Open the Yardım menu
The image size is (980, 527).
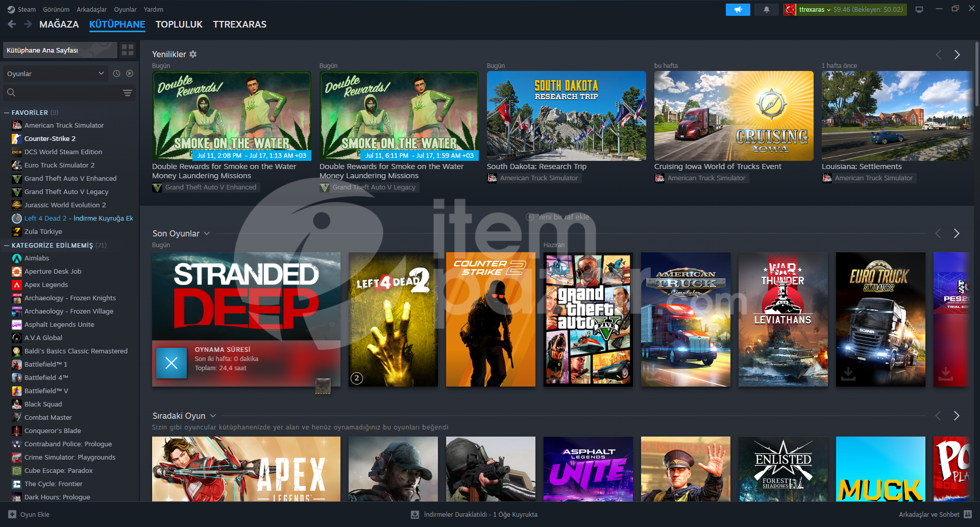154,9
